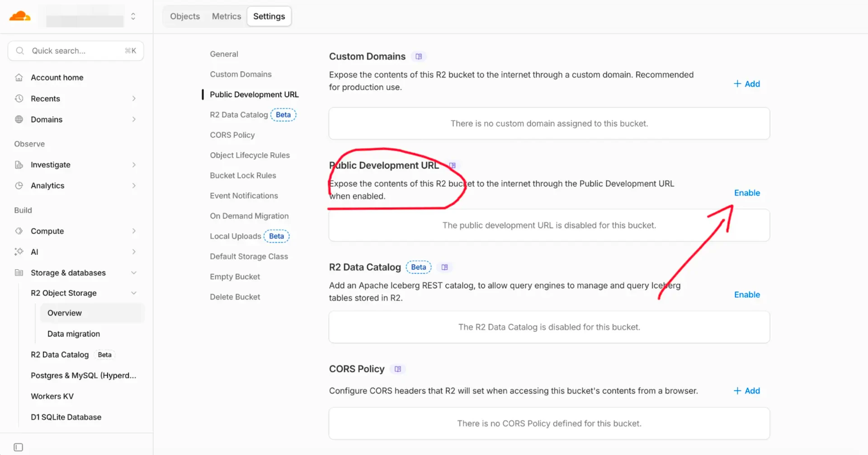This screenshot has height=455, width=868.
Task: Select Event Notifications setting
Action: [244, 196]
